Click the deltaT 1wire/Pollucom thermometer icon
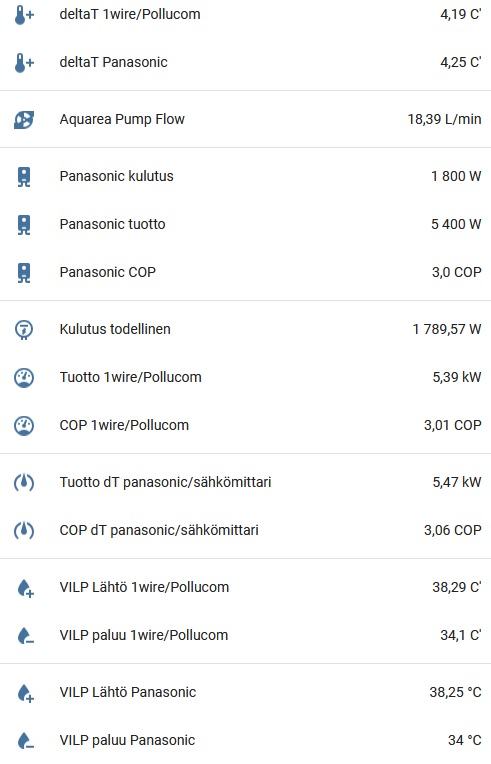Image resolution: width=491 pixels, height=764 pixels. [24, 15]
